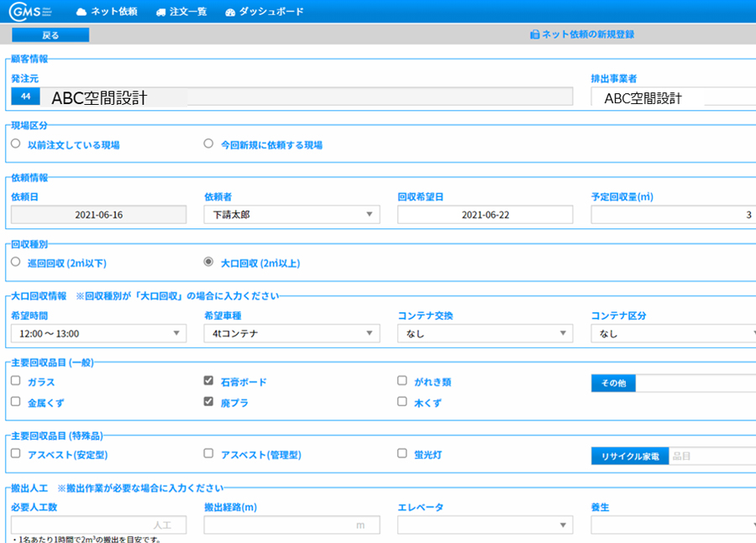
Task: Select 以前注文している現場 radio button
Action: [x=16, y=144]
